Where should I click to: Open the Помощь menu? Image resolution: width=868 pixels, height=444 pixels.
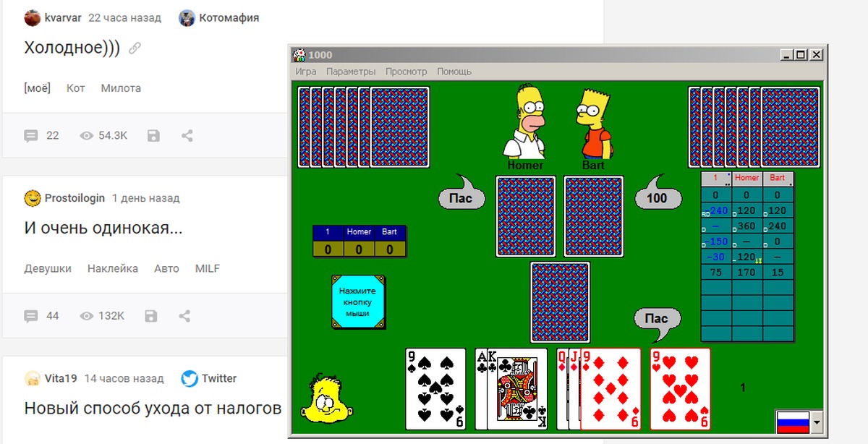(x=454, y=72)
